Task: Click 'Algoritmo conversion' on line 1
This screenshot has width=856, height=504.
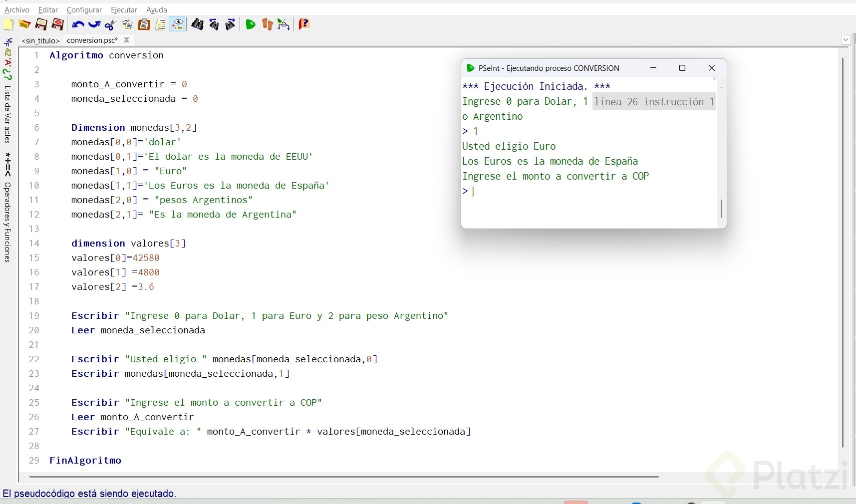Action: click(x=106, y=55)
